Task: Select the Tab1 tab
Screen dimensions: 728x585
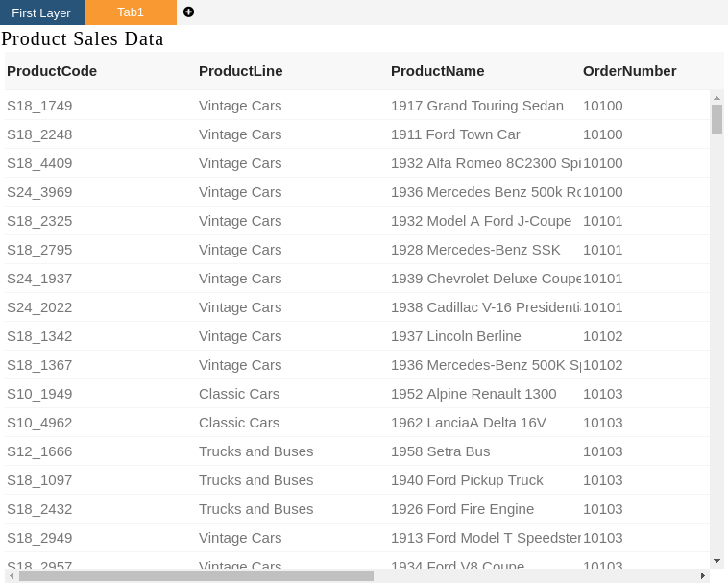Action: click(x=131, y=12)
